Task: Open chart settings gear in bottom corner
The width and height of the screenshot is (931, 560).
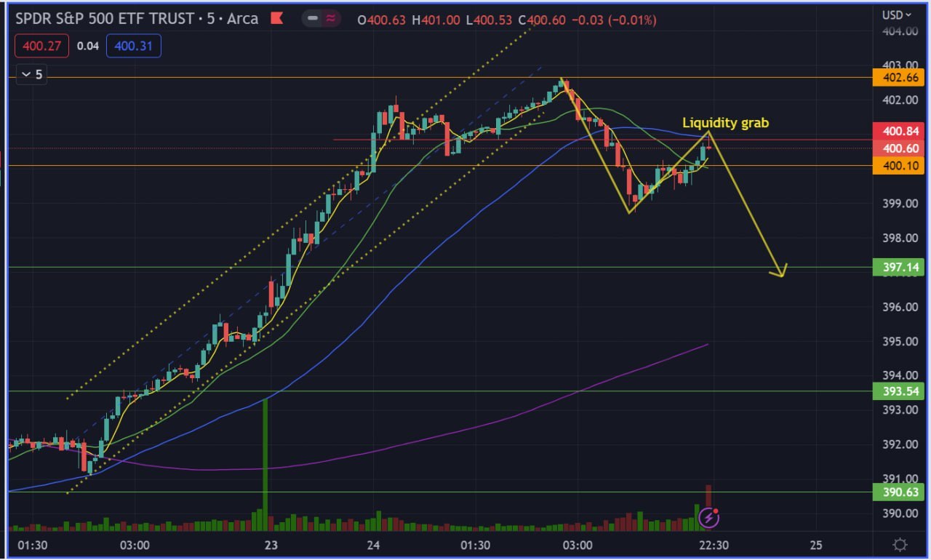Action: point(900,545)
